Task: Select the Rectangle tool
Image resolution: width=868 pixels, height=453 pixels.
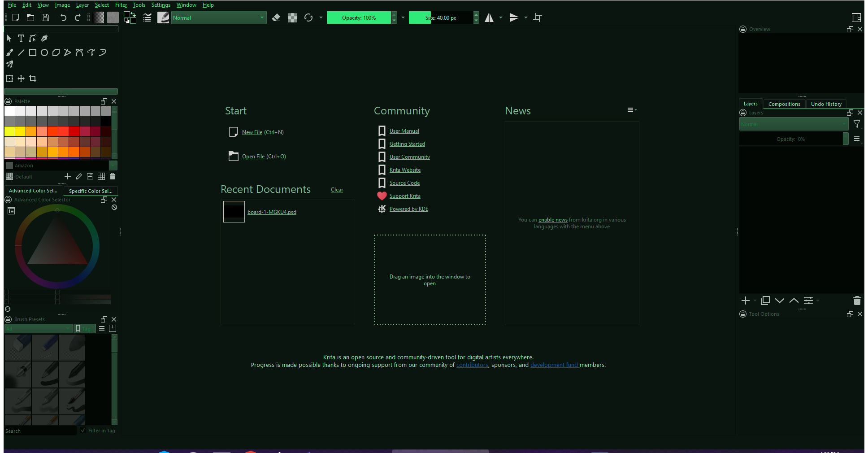Action: (x=33, y=52)
